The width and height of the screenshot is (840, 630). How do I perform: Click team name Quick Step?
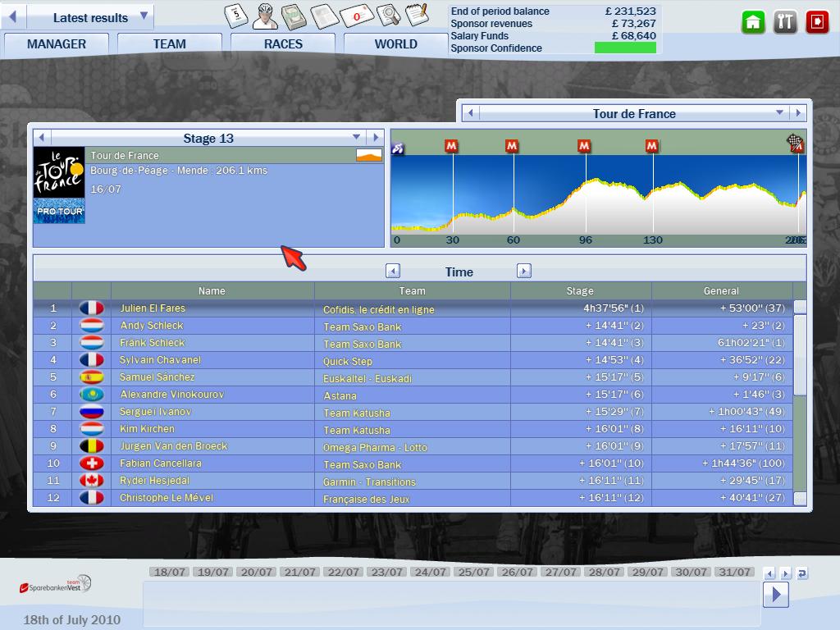348,361
